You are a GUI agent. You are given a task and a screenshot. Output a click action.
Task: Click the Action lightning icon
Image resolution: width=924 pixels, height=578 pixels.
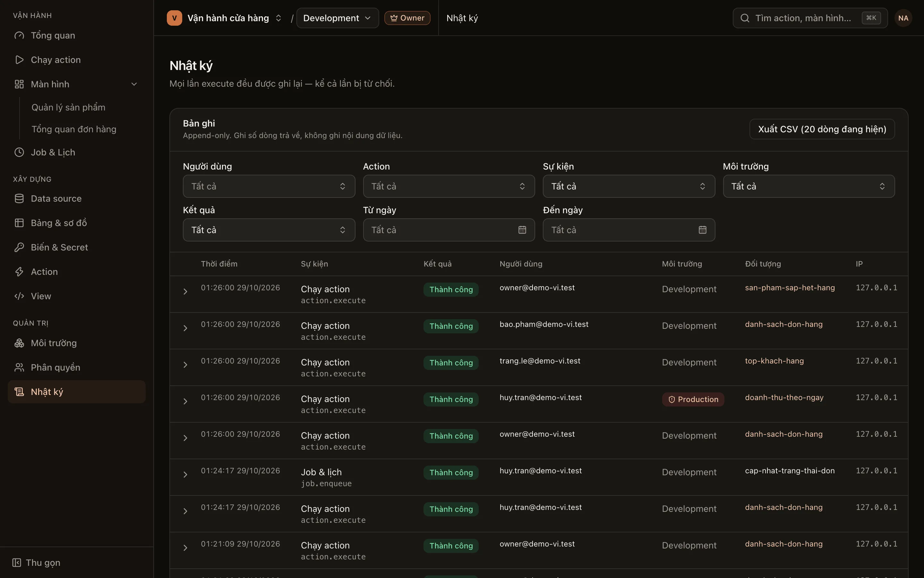[x=19, y=272]
